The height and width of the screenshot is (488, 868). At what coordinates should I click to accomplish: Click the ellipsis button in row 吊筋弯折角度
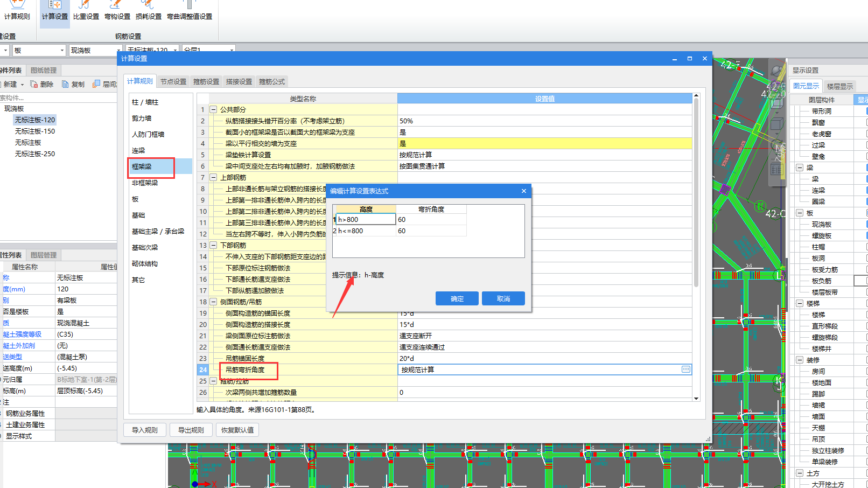(685, 370)
